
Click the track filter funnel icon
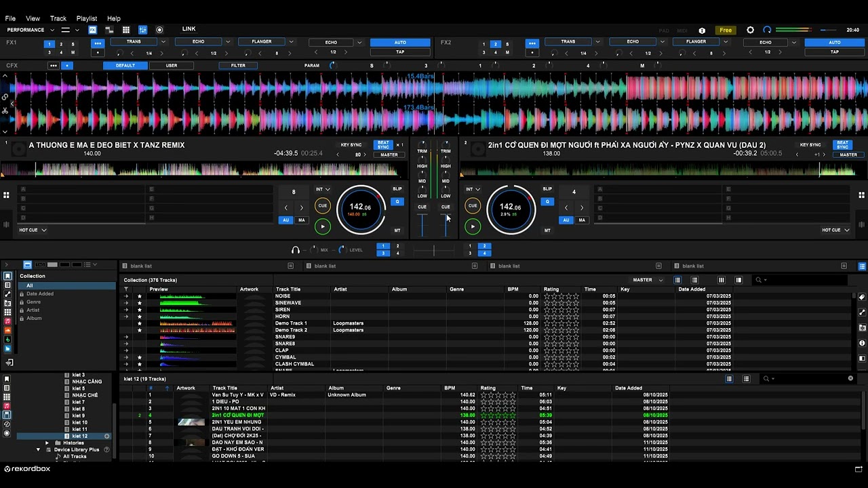(125, 289)
